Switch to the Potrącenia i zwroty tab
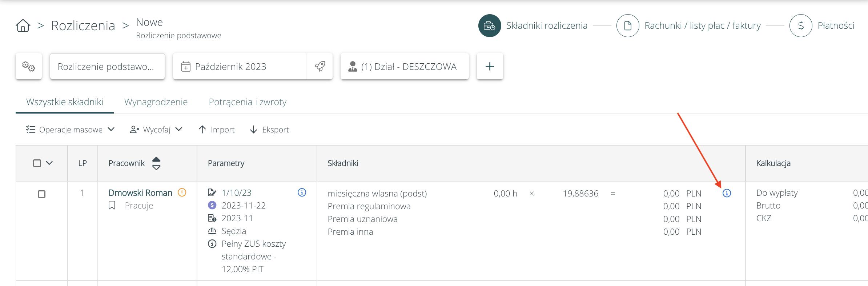This screenshot has width=868, height=286. pyautogui.click(x=248, y=102)
